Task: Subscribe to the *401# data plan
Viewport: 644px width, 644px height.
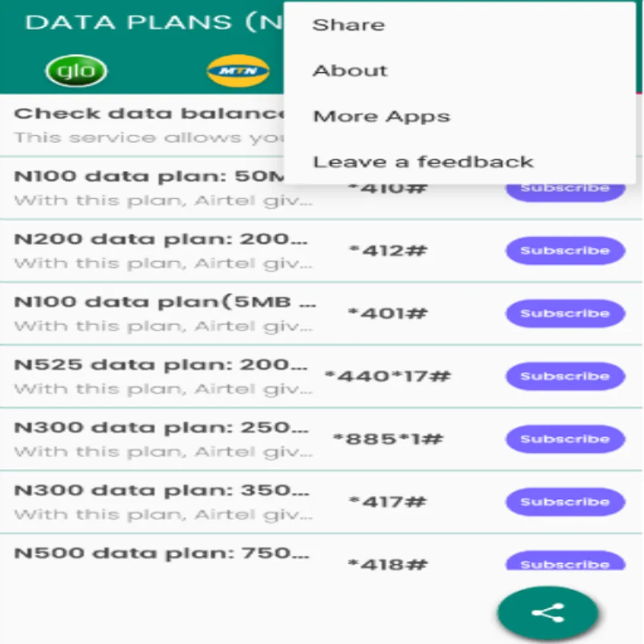Action: pyautogui.click(x=565, y=313)
